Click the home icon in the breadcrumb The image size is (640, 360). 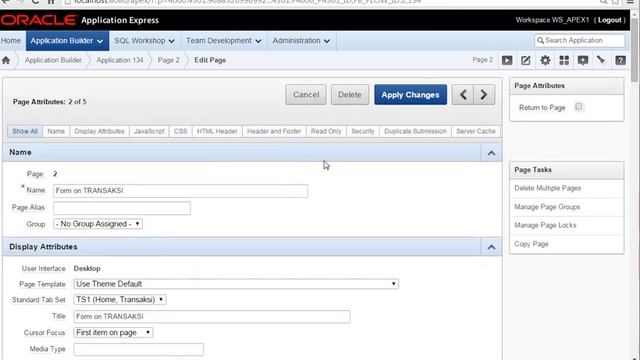click(x=6, y=60)
